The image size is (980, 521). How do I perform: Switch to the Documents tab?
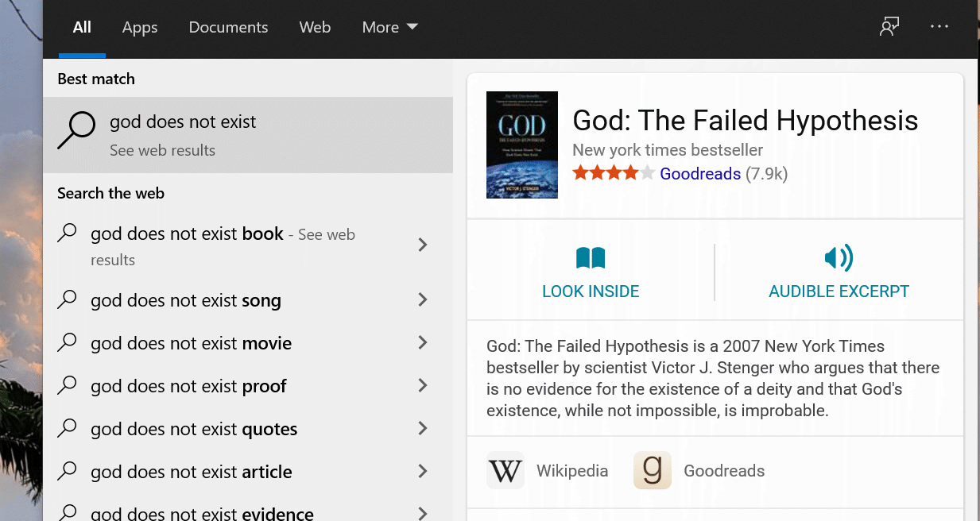(228, 27)
